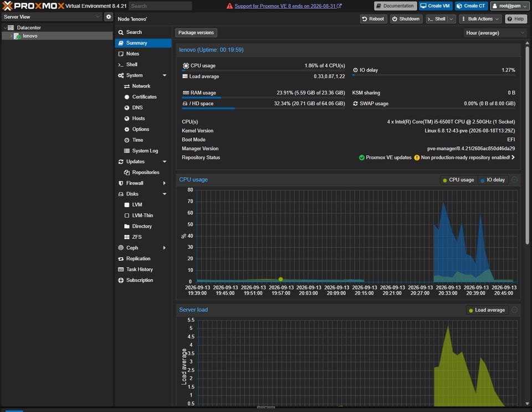Image resolution: width=532 pixels, height=412 pixels.
Task: Click the Time clock icon
Action: click(127, 140)
